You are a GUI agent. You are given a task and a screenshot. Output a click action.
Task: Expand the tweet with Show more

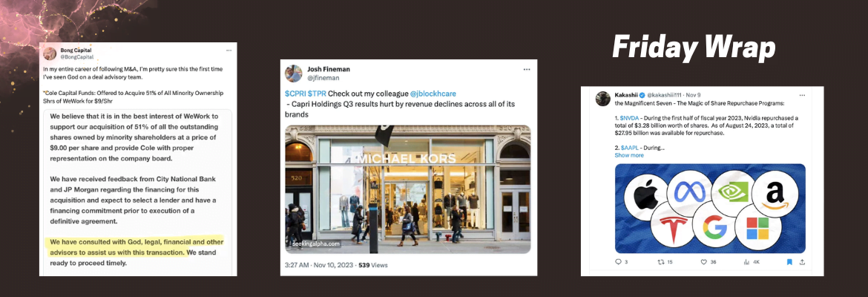(x=629, y=155)
